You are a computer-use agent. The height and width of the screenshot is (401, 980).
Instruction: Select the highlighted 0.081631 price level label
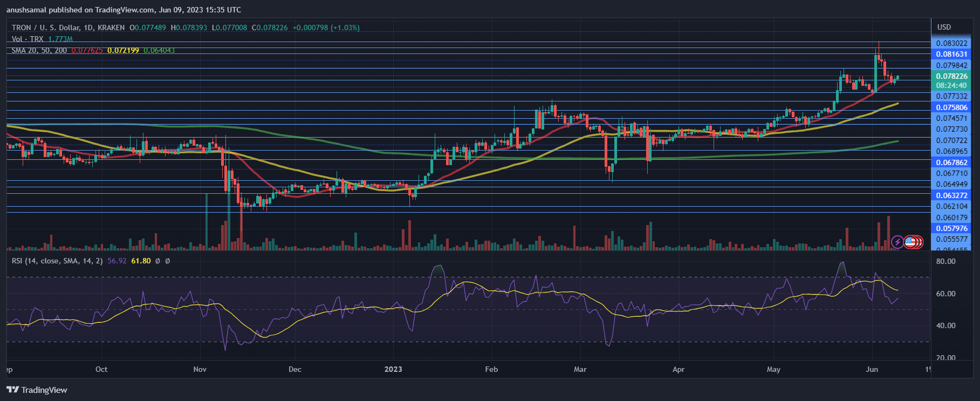coord(951,54)
